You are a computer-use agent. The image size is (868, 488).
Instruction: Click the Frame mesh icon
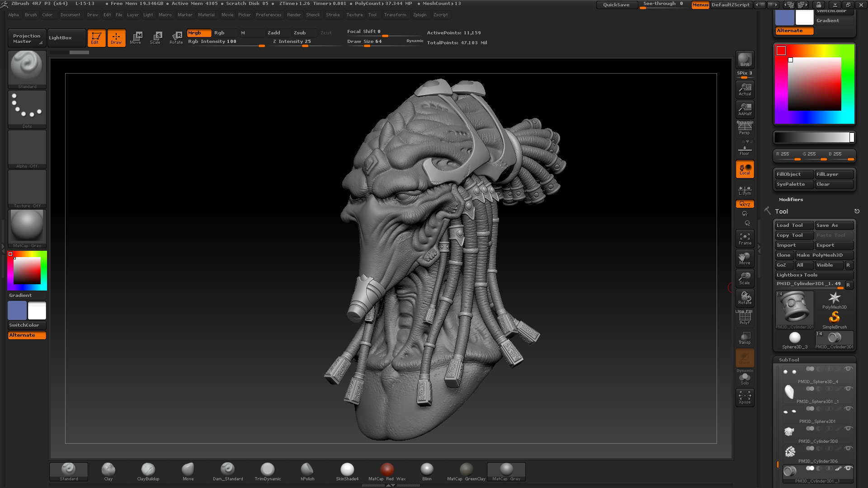point(745,238)
